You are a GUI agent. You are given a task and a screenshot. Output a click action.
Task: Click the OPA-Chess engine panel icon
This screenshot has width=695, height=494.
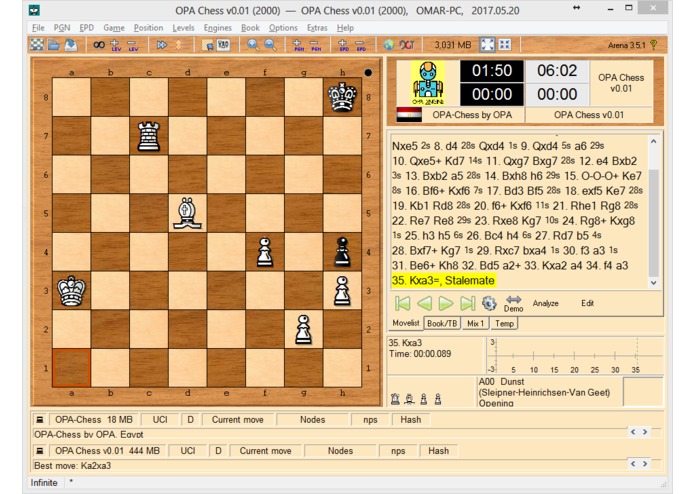tap(40, 420)
